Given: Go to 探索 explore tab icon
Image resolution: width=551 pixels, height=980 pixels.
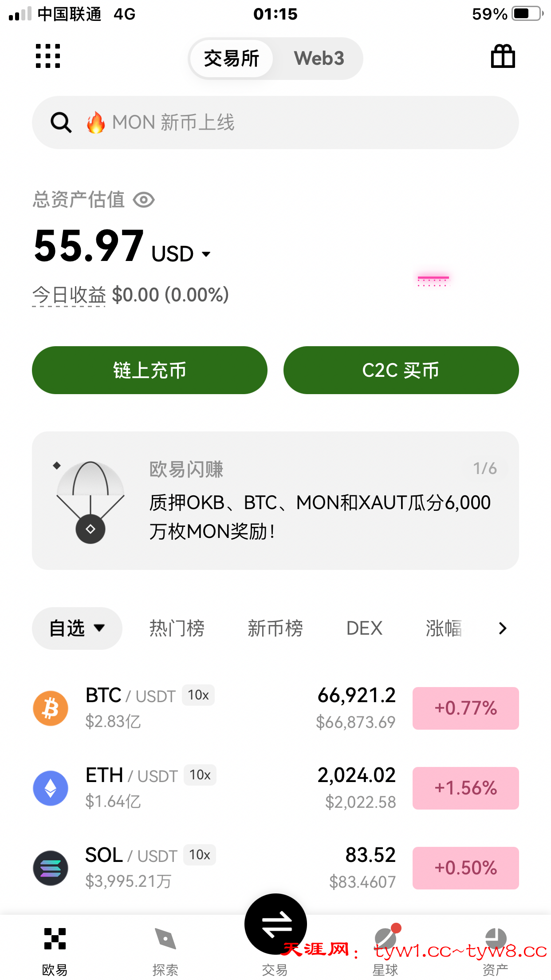Looking at the screenshot, I should click(165, 939).
